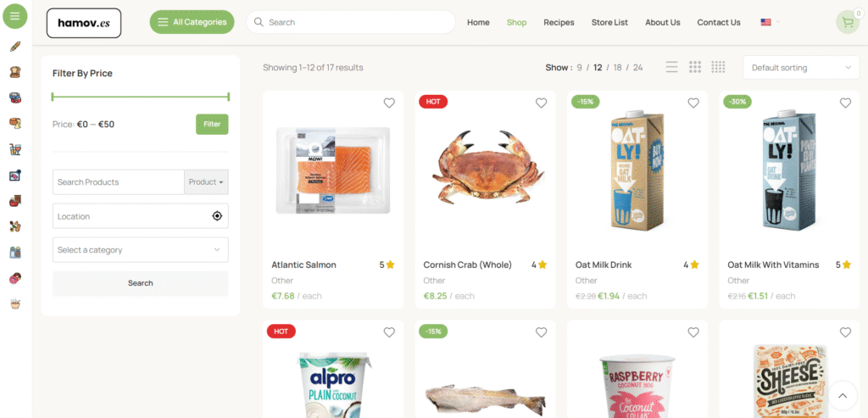Screen dimensions: 868x418
Task: Click the green hamburger menu icon
Action: point(15,16)
